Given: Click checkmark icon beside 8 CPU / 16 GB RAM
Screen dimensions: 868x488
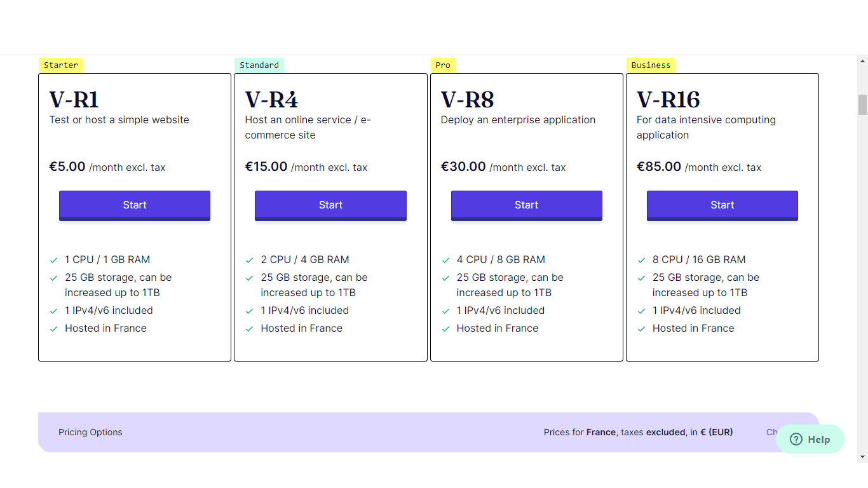Looking at the screenshot, I should [642, 260].
